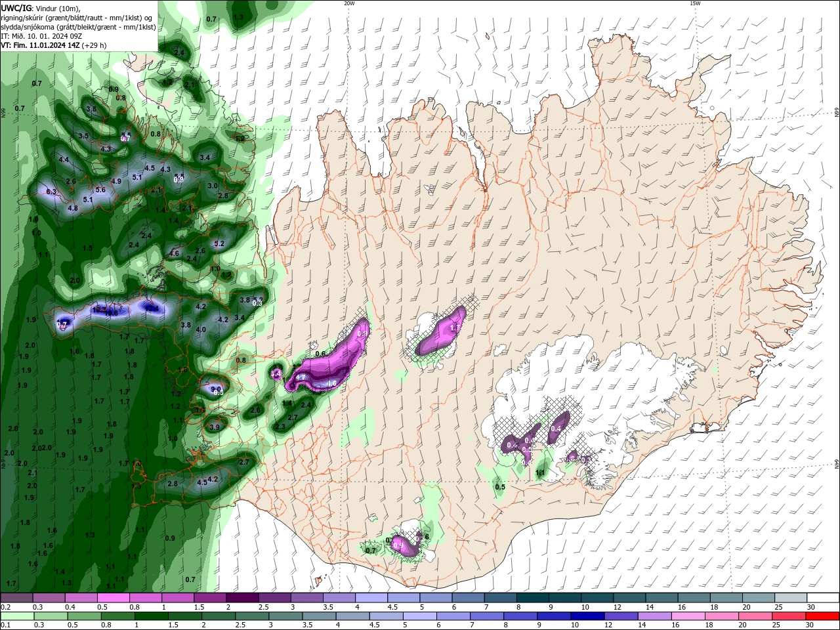
Task: Click the 2.3 precipitation value
Action: pyautogui.click(x=280, y=427)
